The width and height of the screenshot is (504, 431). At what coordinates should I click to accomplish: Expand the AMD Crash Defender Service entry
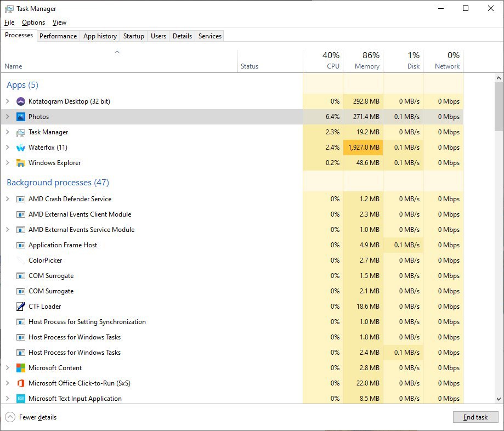pos(7,199)
